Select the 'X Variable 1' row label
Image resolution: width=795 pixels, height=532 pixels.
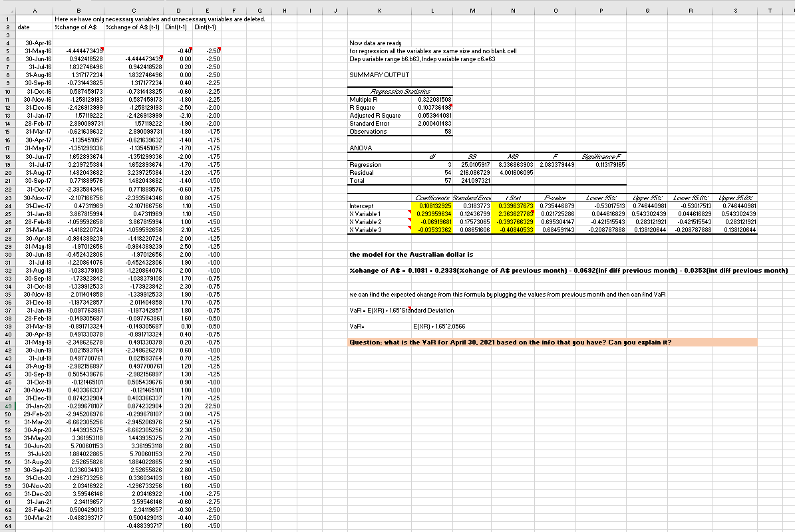(379, 214)
